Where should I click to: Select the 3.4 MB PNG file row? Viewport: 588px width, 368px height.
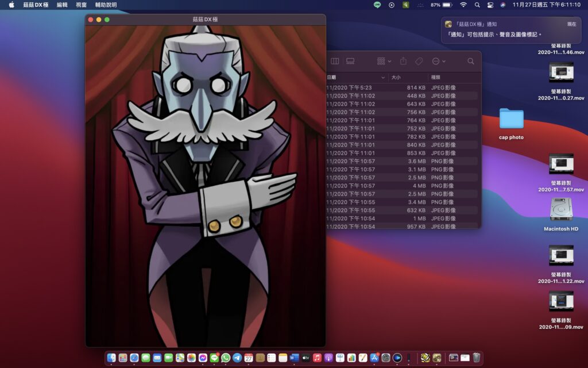tap(403, 202)
